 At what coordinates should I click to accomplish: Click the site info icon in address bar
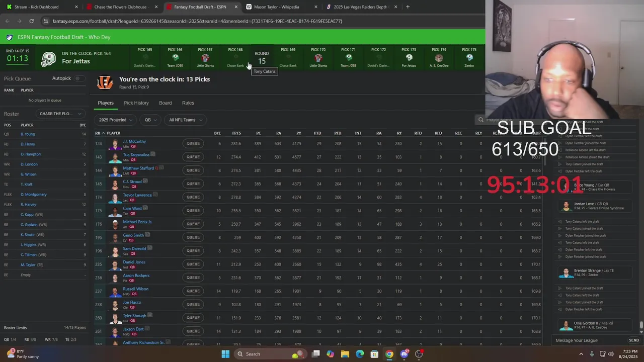(46, 21)
